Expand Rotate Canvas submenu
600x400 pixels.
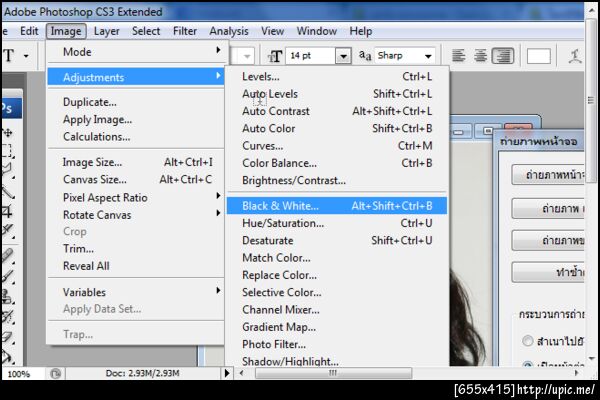click(135, 215)
